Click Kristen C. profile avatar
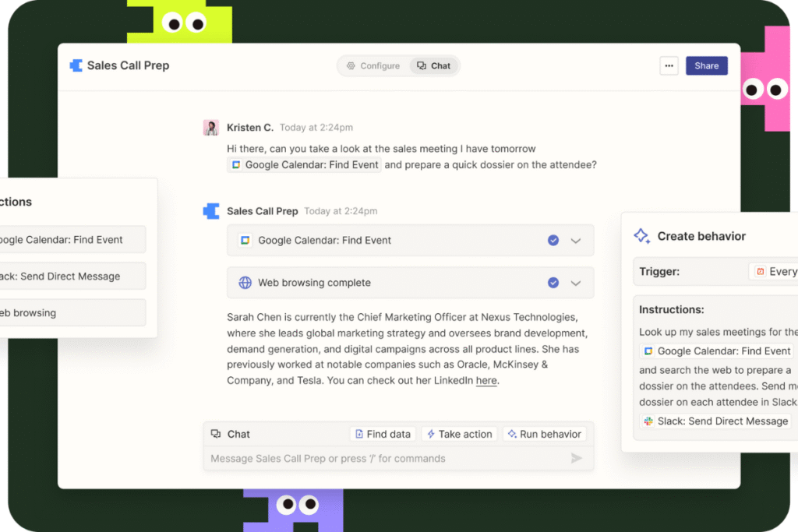798x532 pixels. [x=210, y=128]
